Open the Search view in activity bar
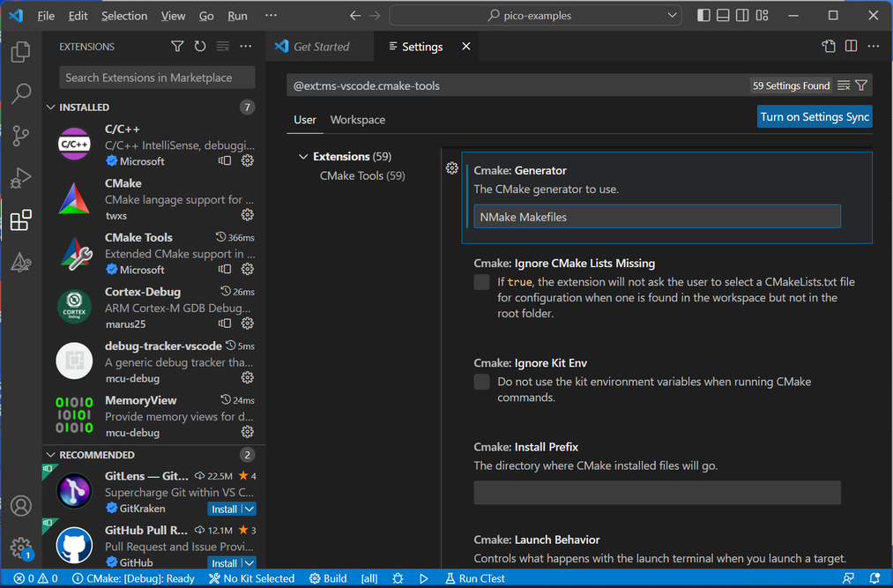Screen dimensions: 893x588 [x=20, y=93]
